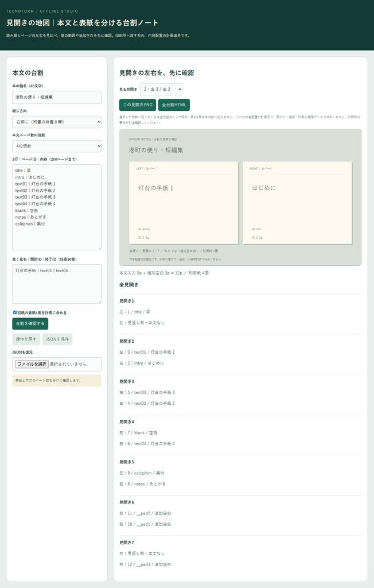Click the row 右：10 / __pad1 / 追加空白

click(x=145, y=524)
